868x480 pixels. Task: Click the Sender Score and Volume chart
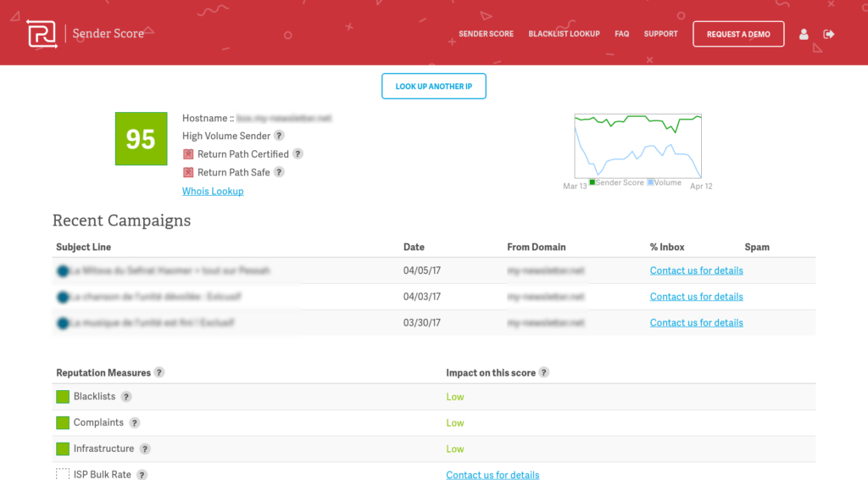pos(637,146)
